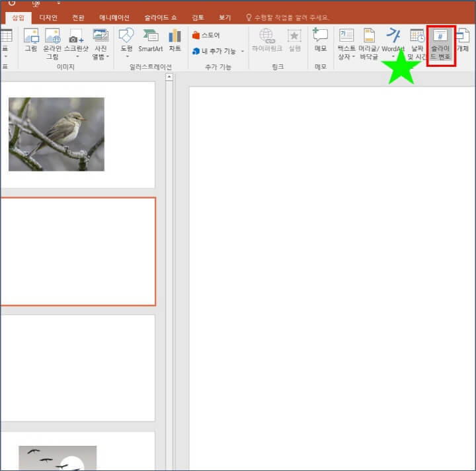This screenshot has height=471, width=476.
Task: Click the 스크린샷 screenshot tool
Action: click(76, 40)
